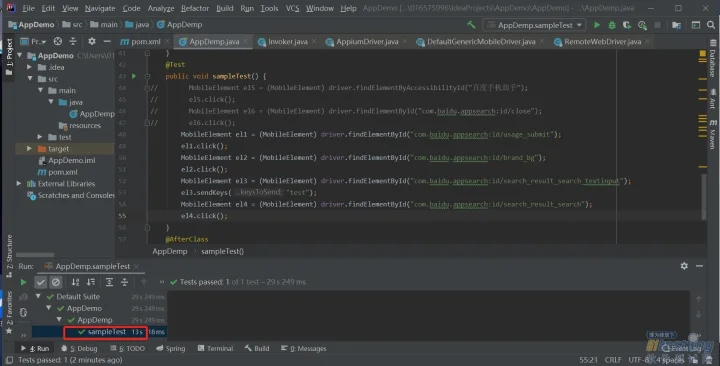The width and height of the screenshot is (720, 366).
Task: Select AppDemo.iml file in tree
Action: click(66, 160)
